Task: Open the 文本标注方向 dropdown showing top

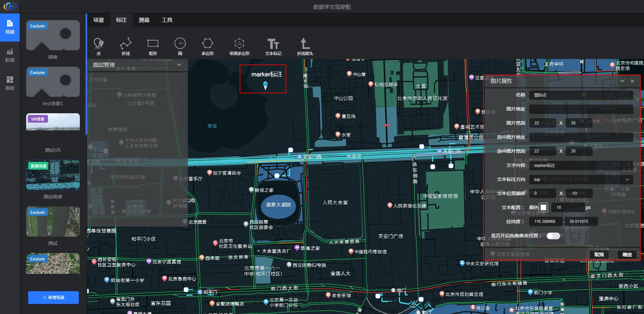Action: pyautogui.click(x=581, y=180)
